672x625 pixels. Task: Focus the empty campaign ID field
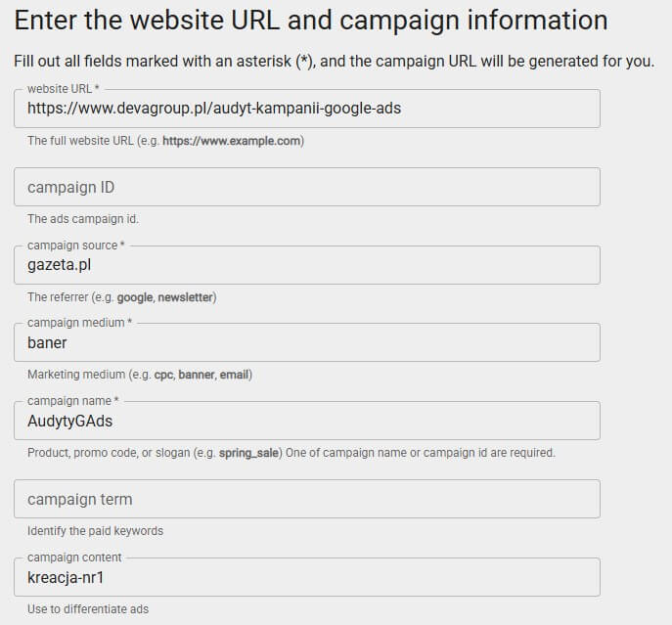307,187
